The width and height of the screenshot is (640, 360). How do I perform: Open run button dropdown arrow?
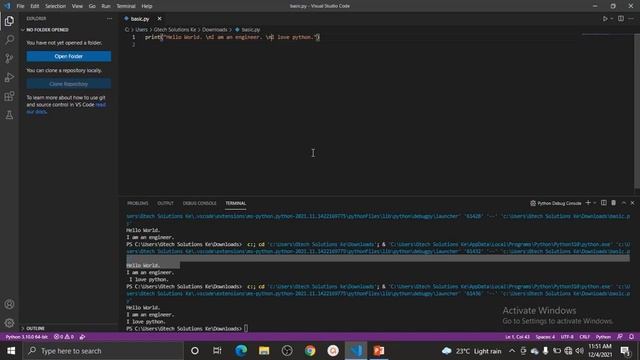pyautogui.click(x=611, y=19)
